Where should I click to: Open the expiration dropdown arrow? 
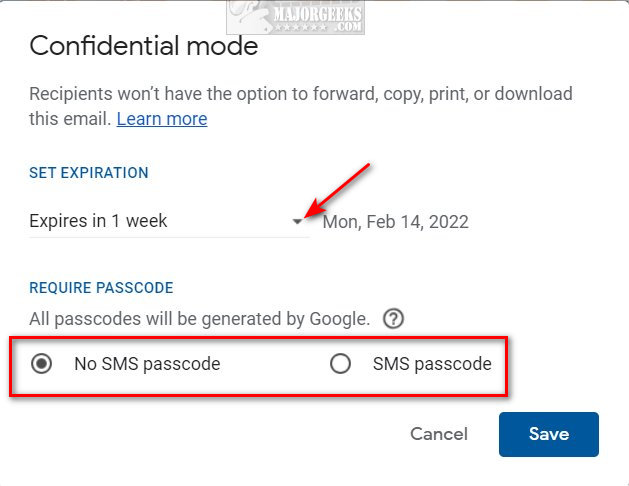click(x=297, y=221)
